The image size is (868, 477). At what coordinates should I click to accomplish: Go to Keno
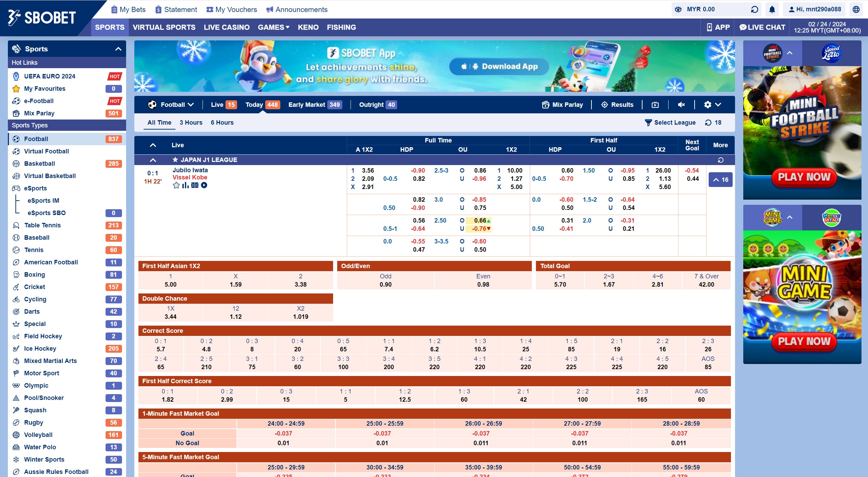point(308,27)
